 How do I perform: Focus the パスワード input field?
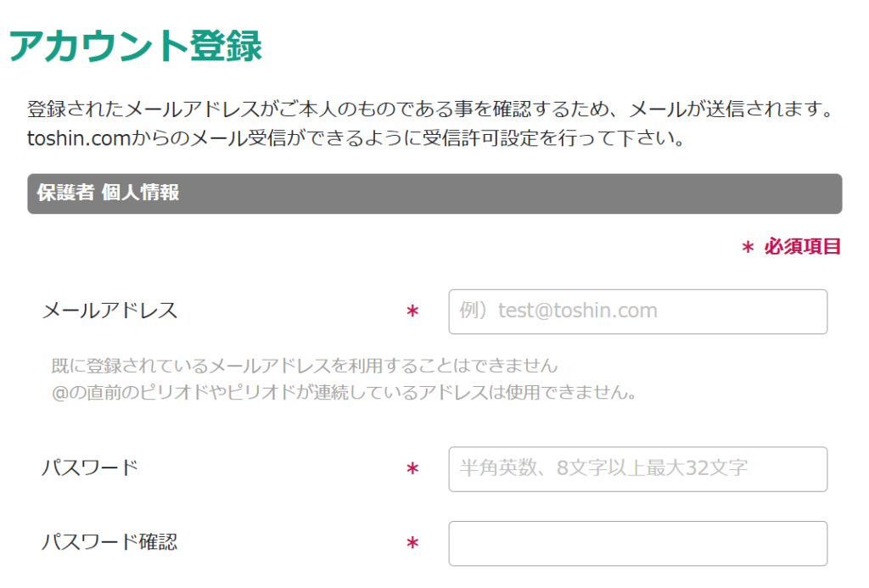pyautogui.click(x=637, y=468)
